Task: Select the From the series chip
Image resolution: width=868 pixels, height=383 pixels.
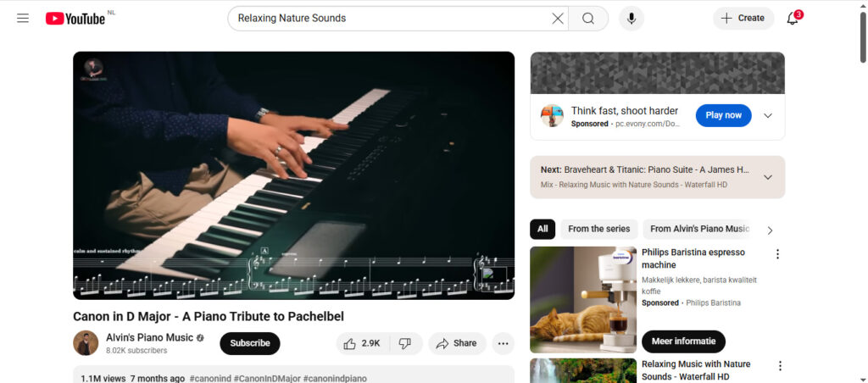Action: tap(599, 229)
